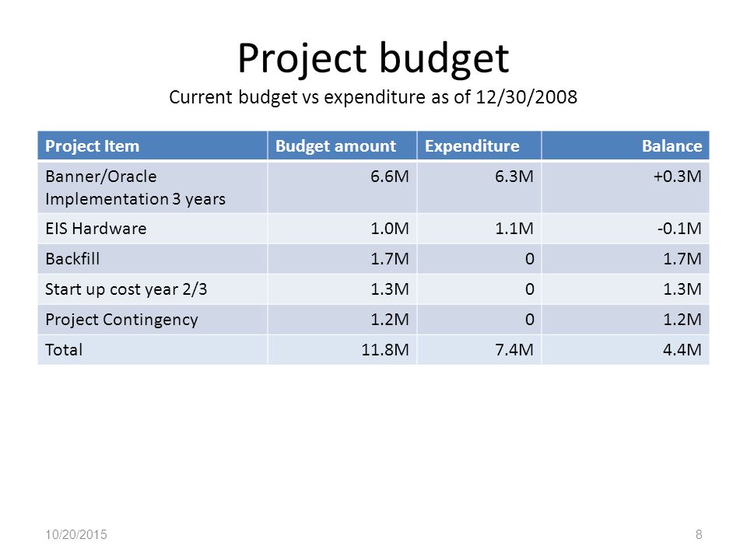Select the Total row label

pos(64,350)
